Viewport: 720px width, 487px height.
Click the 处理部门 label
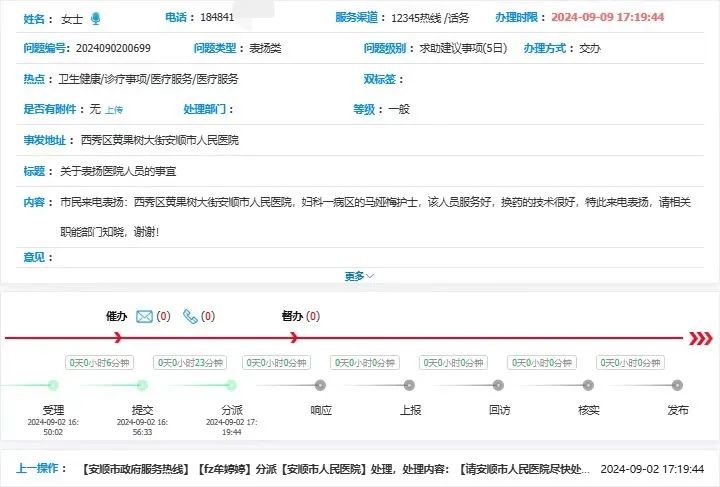204,109
